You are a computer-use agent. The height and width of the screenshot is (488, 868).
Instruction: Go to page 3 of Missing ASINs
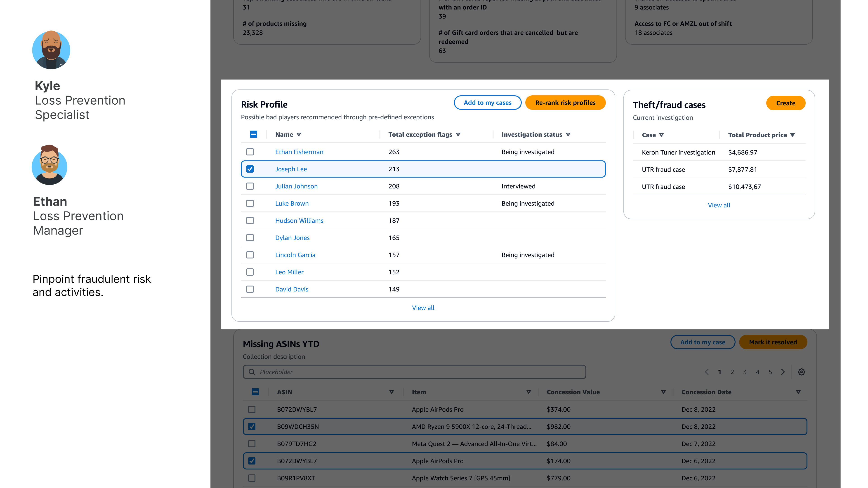745,372
